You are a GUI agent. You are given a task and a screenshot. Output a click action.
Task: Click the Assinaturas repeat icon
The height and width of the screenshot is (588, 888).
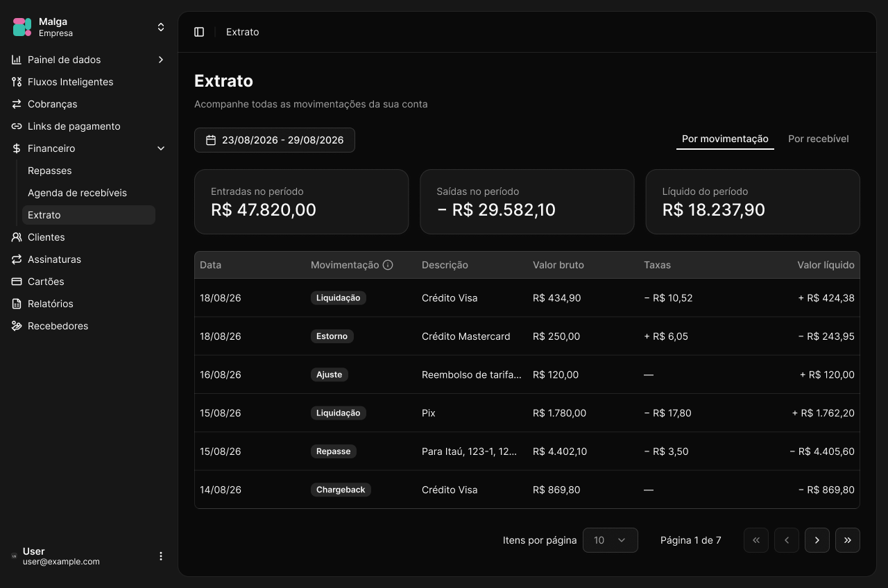point(17,259)
